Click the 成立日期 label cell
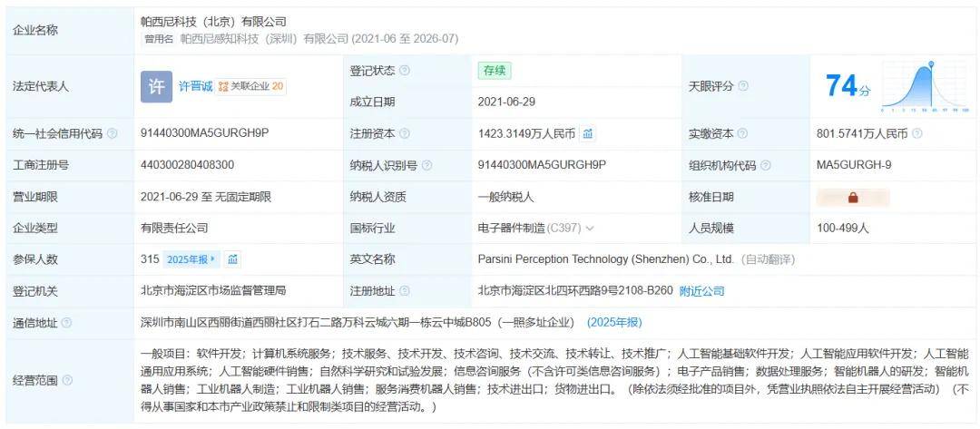The width and height of the screenshot is (980, 429). click(407, 102)
